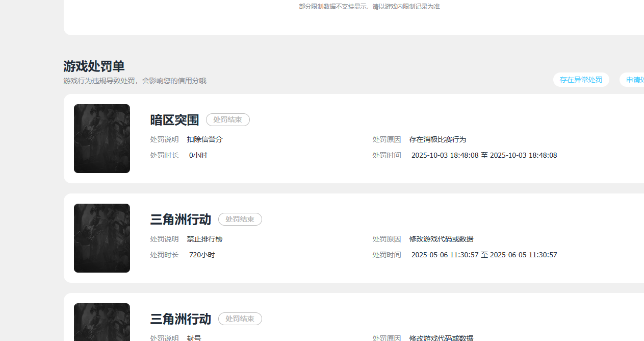The image size is (644, 341).
Task: Select the 禁止排行榜 penalty description
Action: pyautogui.click(x=204, y=239)
